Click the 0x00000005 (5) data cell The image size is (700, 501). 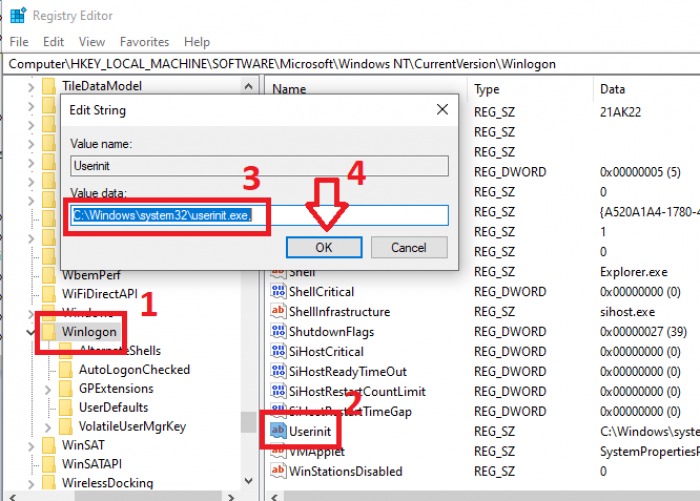point(640,172)
